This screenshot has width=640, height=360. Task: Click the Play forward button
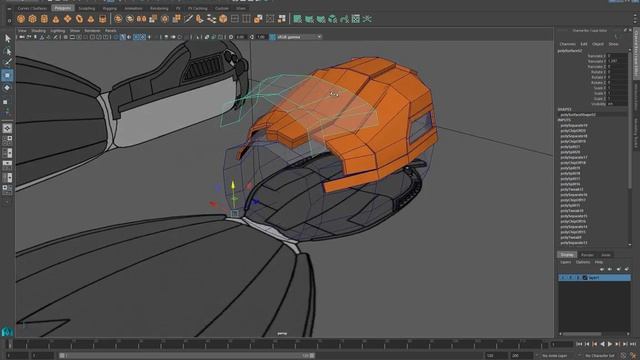pyautogui.click(x=610, y=344)
